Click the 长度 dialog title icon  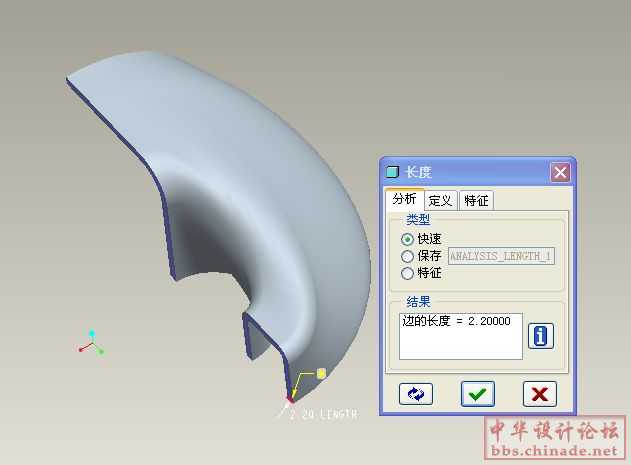(x=392, y=172)
